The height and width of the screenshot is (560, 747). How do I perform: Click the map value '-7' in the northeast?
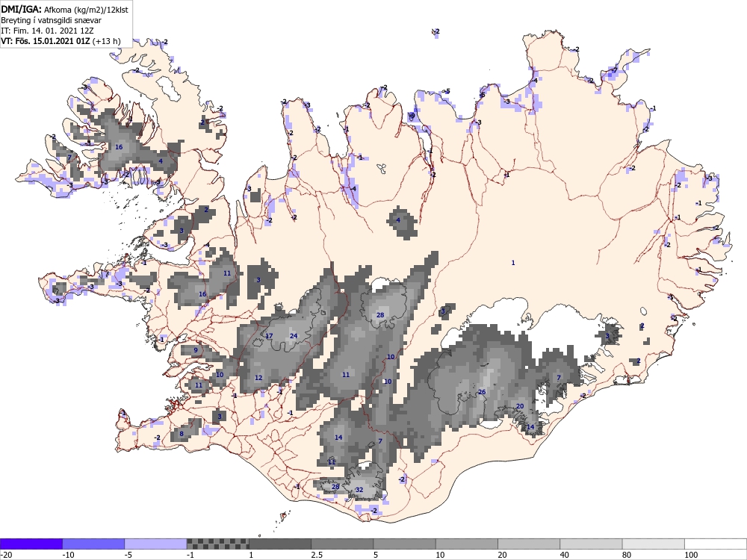[x=614, y=70]
